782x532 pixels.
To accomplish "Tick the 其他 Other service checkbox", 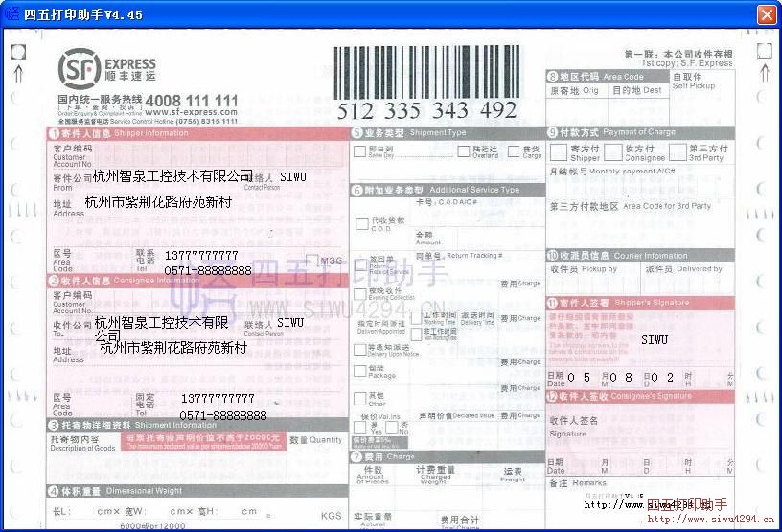I will [360, 398].
